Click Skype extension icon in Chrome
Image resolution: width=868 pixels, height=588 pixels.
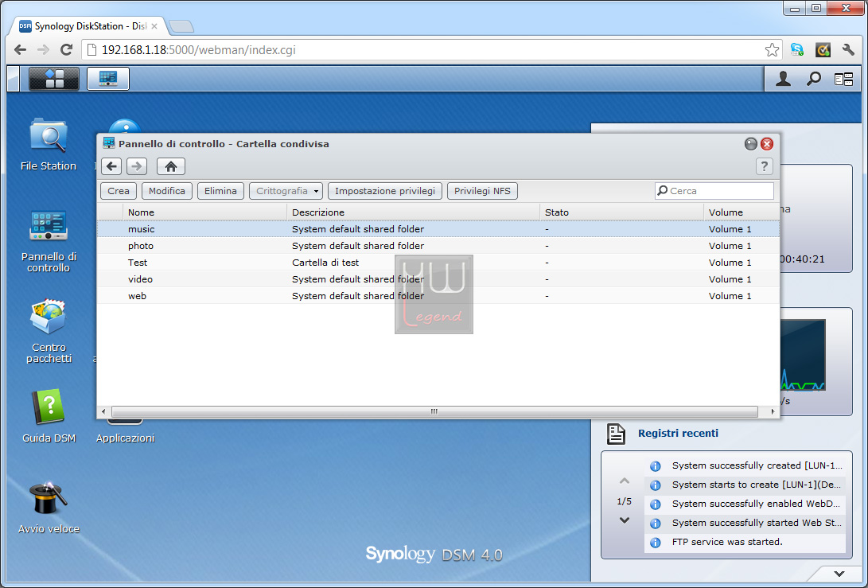pos(797,50)
